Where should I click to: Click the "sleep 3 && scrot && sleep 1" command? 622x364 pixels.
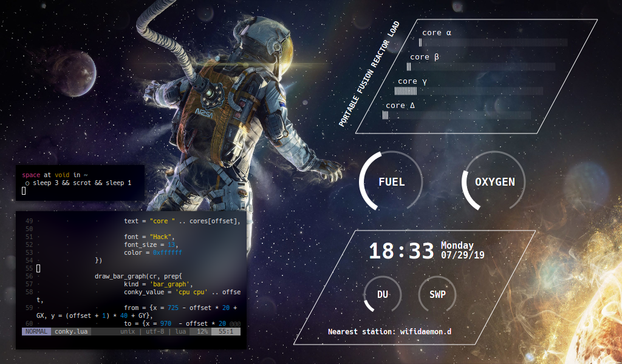[82, 183]
